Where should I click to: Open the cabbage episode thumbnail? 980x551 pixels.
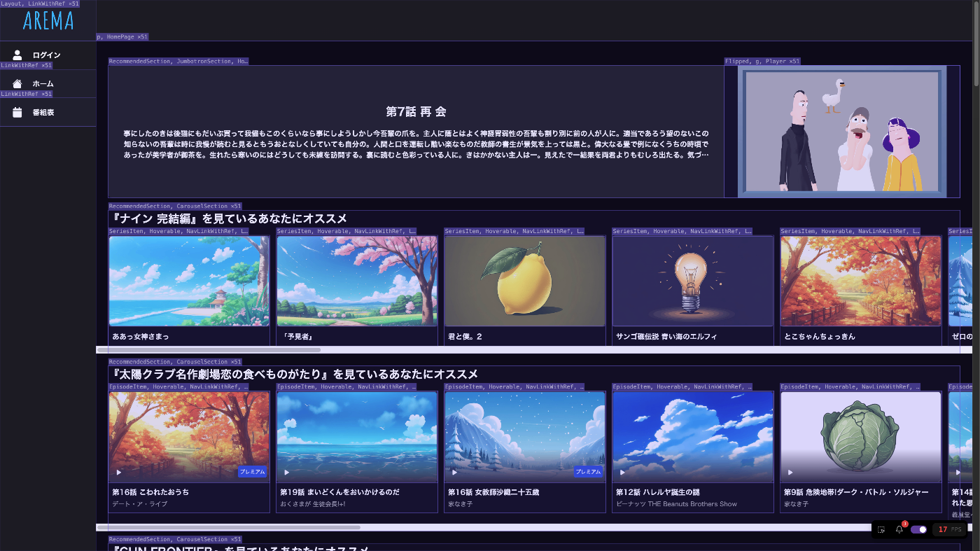(x=861, y=437)
